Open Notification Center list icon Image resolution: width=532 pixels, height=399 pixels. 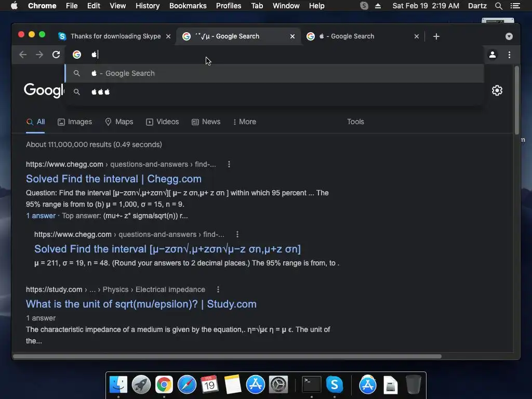[515, 6]
